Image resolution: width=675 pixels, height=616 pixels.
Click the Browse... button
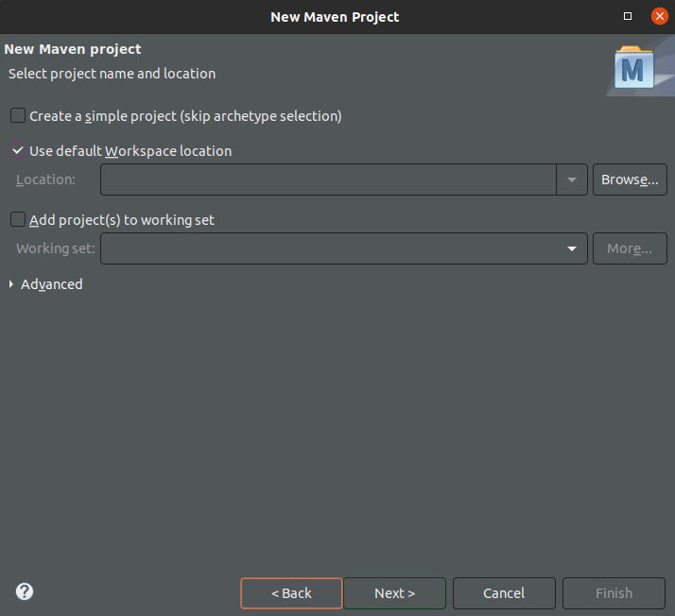tap(630, 180)
